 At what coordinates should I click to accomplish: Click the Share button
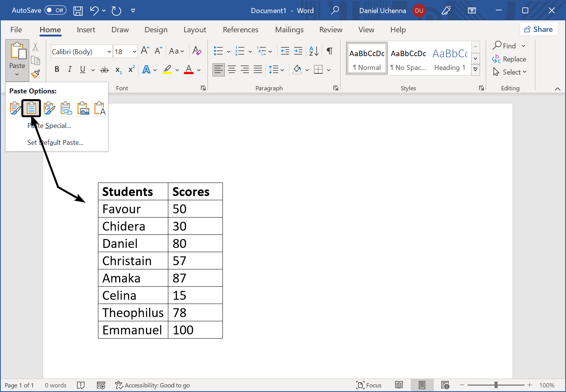point(539,29)
